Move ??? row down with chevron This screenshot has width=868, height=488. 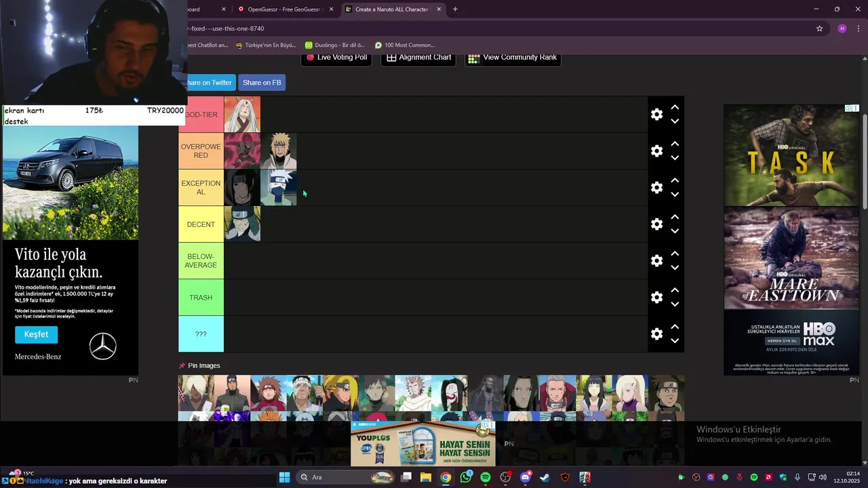click(x=675, y=341)
